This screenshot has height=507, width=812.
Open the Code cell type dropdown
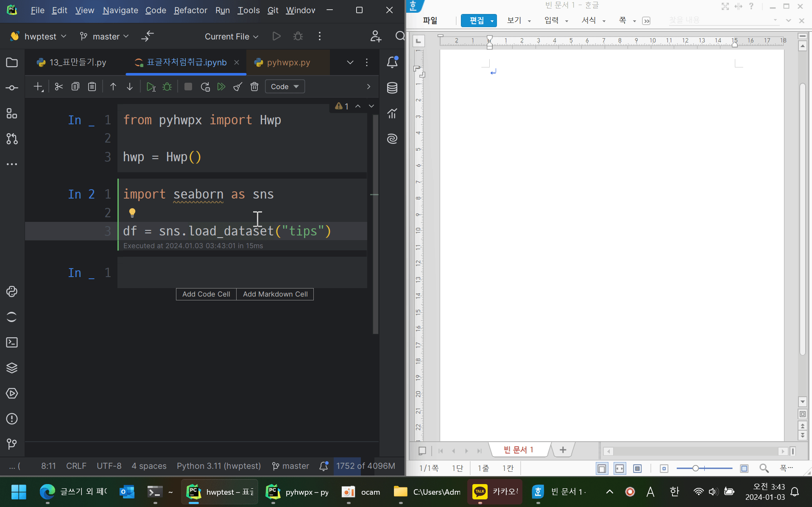click(284, 86)
